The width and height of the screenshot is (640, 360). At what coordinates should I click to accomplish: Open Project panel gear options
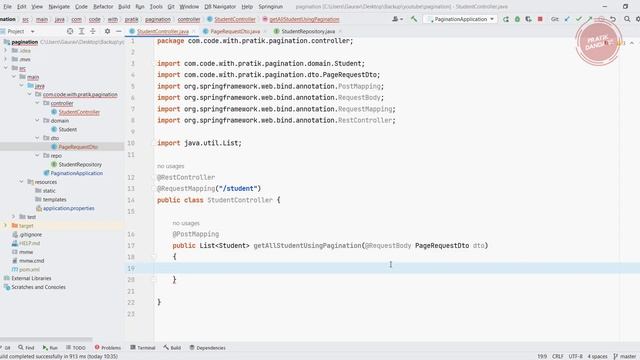click(x=107, y=31)
